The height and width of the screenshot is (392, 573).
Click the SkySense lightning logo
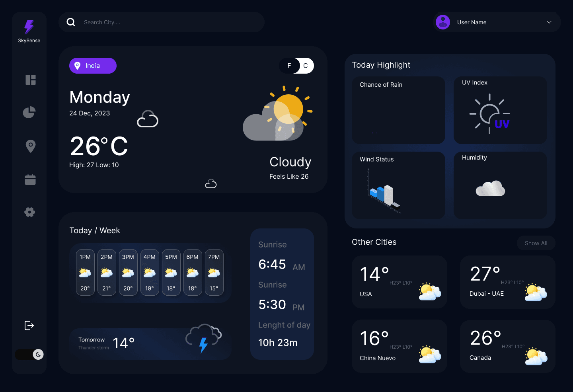[x=29, y=27]
